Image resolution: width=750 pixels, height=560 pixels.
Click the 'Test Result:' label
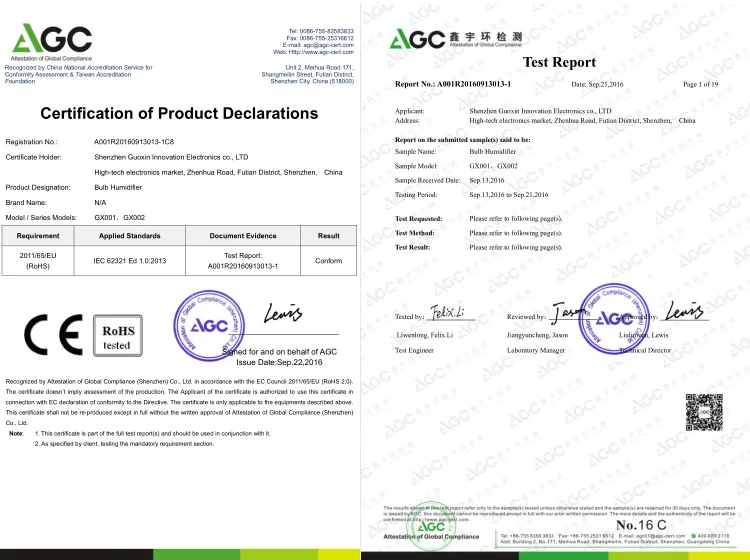tap(412, 247)
